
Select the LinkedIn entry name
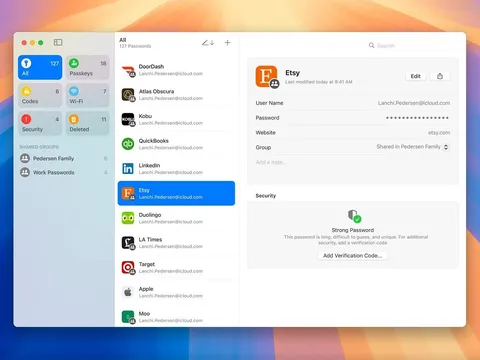pyautogui.click(x=149, y=165)
